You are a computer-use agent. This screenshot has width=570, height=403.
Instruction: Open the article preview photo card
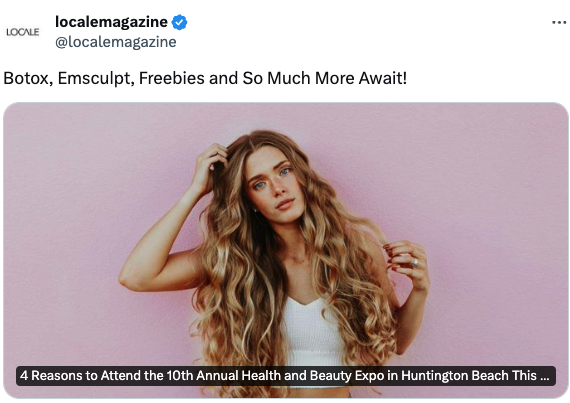pos(286,250)
